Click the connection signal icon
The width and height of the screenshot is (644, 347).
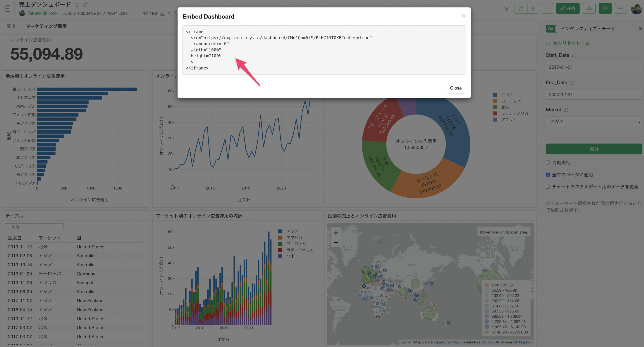[x=506, y=8]
